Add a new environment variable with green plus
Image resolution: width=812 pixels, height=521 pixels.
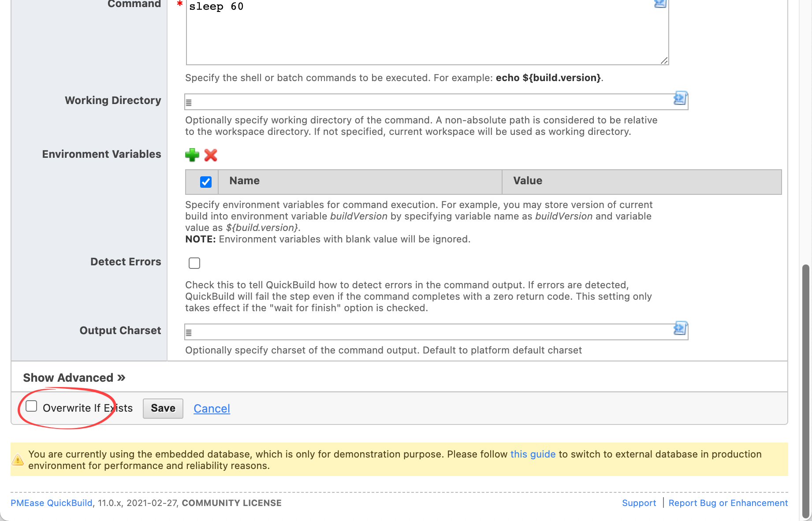point(192,155)
